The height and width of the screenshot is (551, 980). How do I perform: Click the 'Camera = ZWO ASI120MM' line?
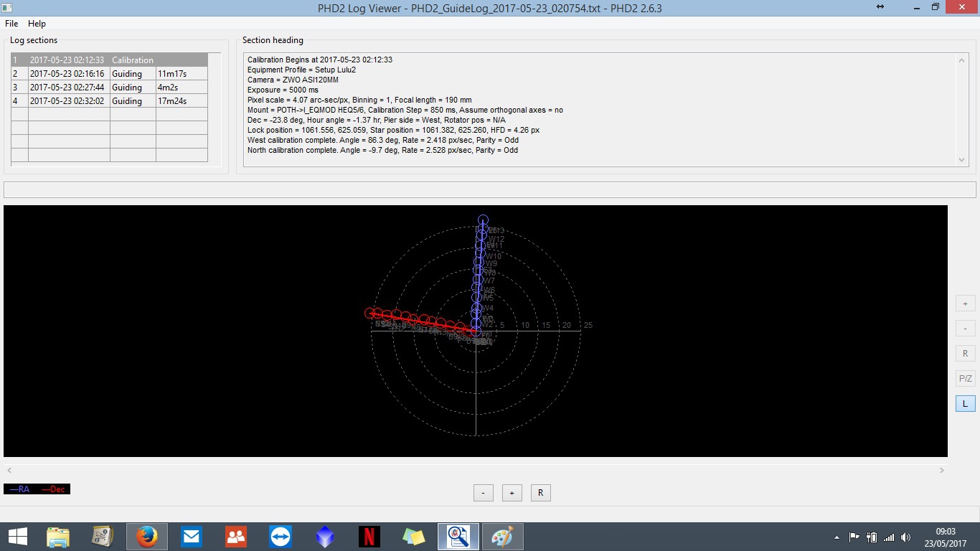tap(293, 80)
